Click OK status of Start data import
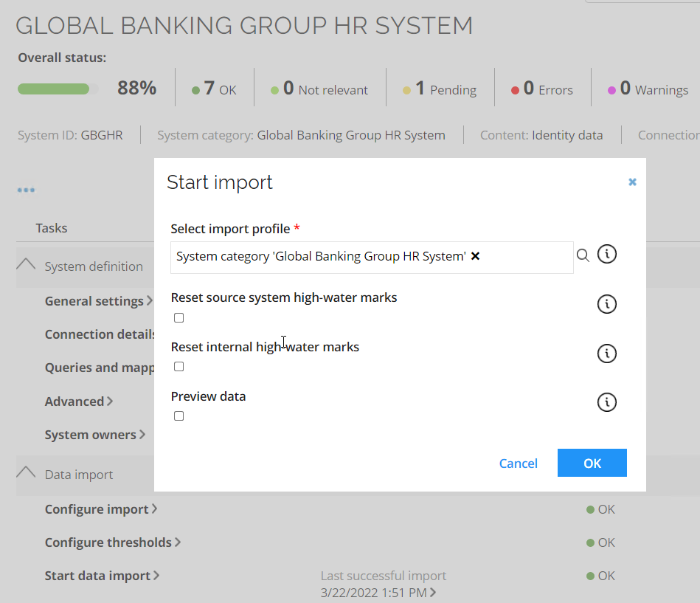Viewport: 700px width, 603px height. tap(600, 576)
